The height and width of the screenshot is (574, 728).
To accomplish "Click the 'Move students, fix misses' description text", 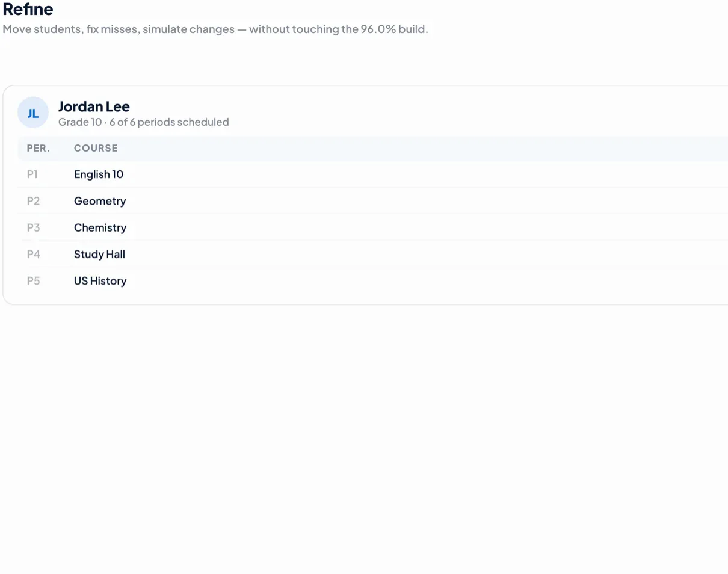I will point(215,29).
